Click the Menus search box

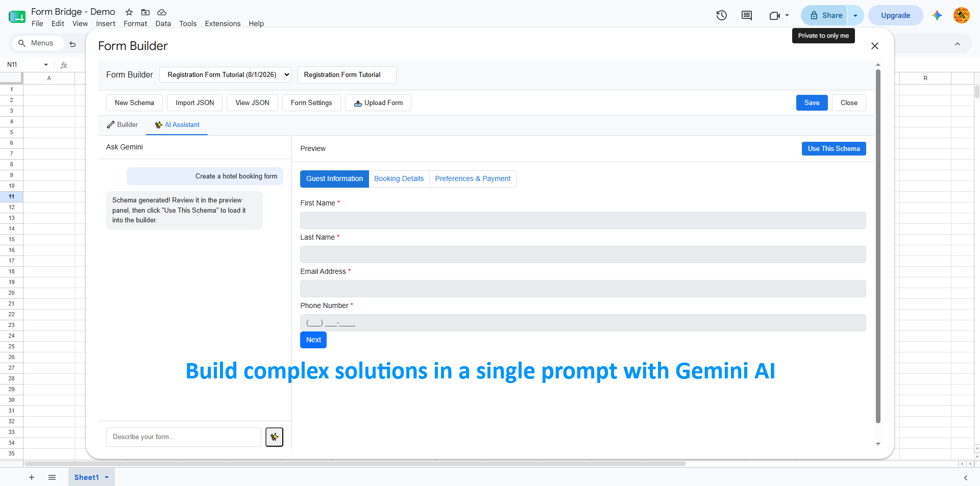[x=38, y=43]
